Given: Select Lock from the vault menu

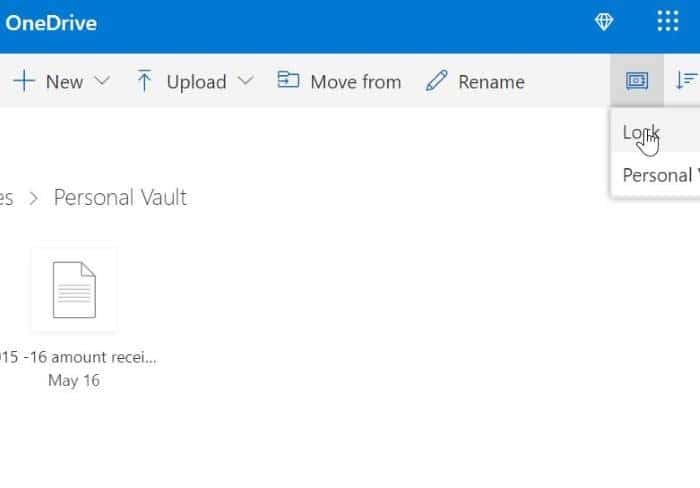Looking at the screenshot, I should pyautogui.click(x=655, y=133).
